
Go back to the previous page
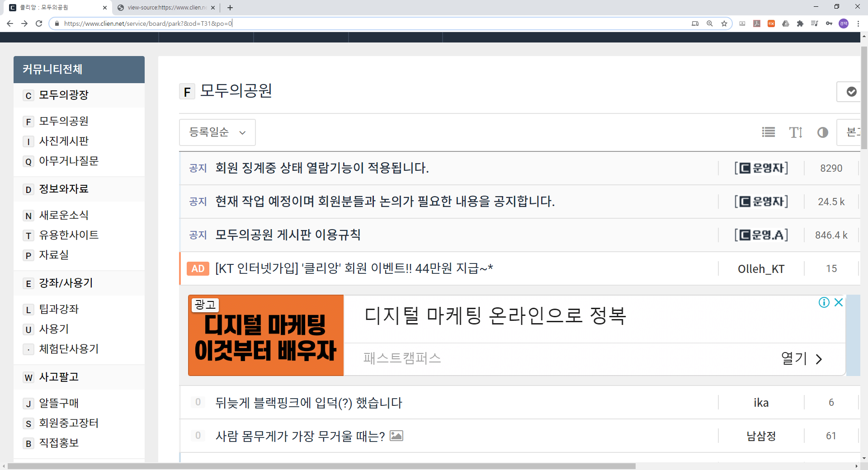pyautogui.click(x=10, y=23)
